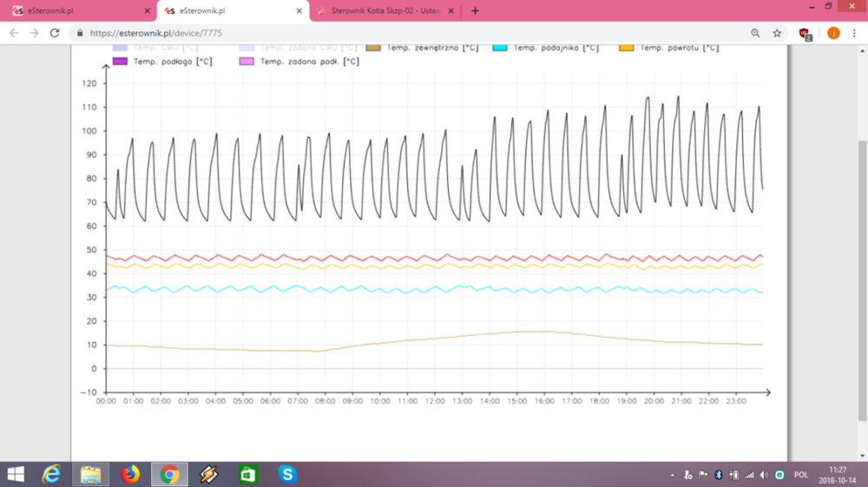Open the POL keyboard language selector
The height and width of the screenshot is (487, 868).
(800, 475)
